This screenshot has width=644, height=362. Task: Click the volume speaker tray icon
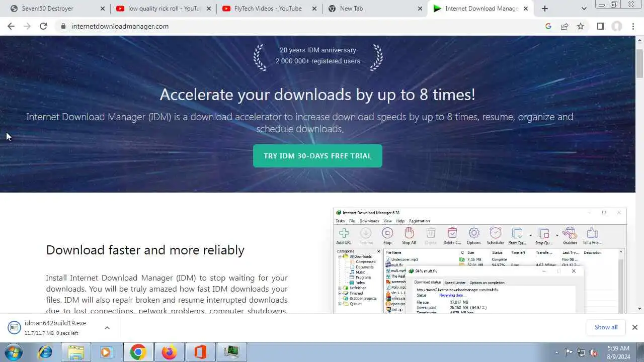pos(594,352)
